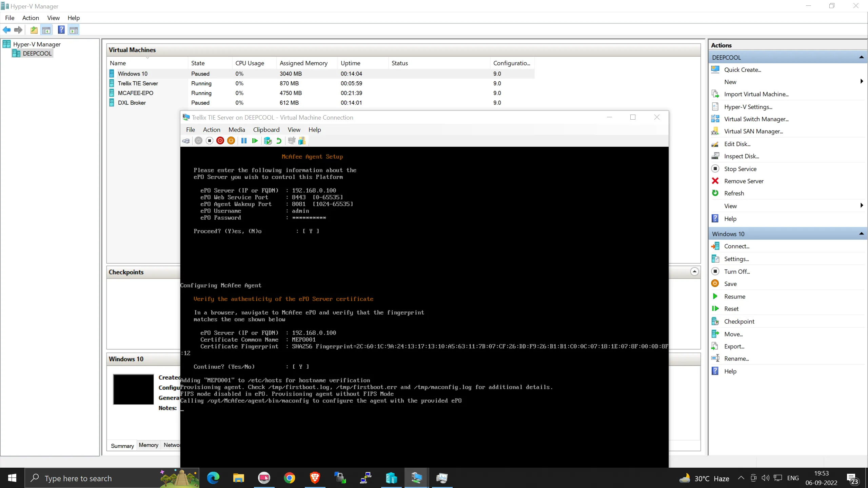Click Show/Hide Console Tree toolbar icon
The image size is (868, 488).
click(x=46, y=30)
